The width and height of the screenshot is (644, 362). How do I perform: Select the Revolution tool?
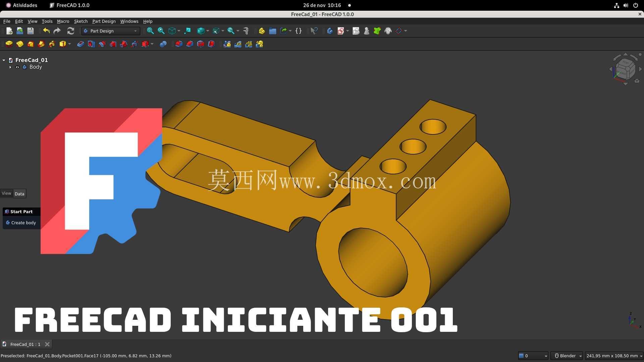coord(20,44)
